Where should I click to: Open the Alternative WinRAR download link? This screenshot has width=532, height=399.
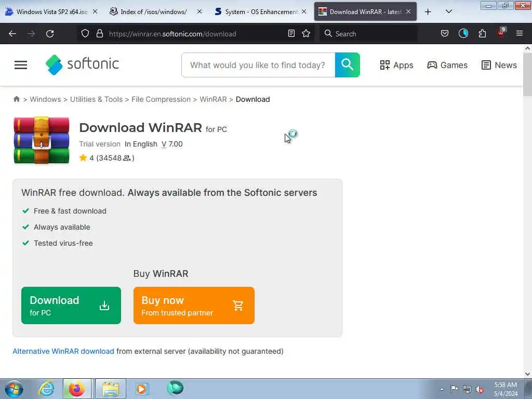click(63, 351)
